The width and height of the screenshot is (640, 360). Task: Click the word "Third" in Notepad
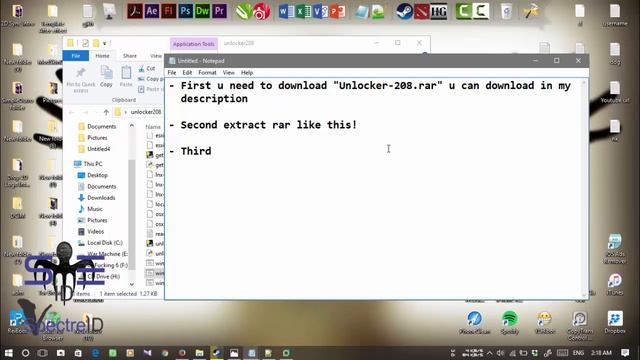pyautogui.click(x=196, y=151)
